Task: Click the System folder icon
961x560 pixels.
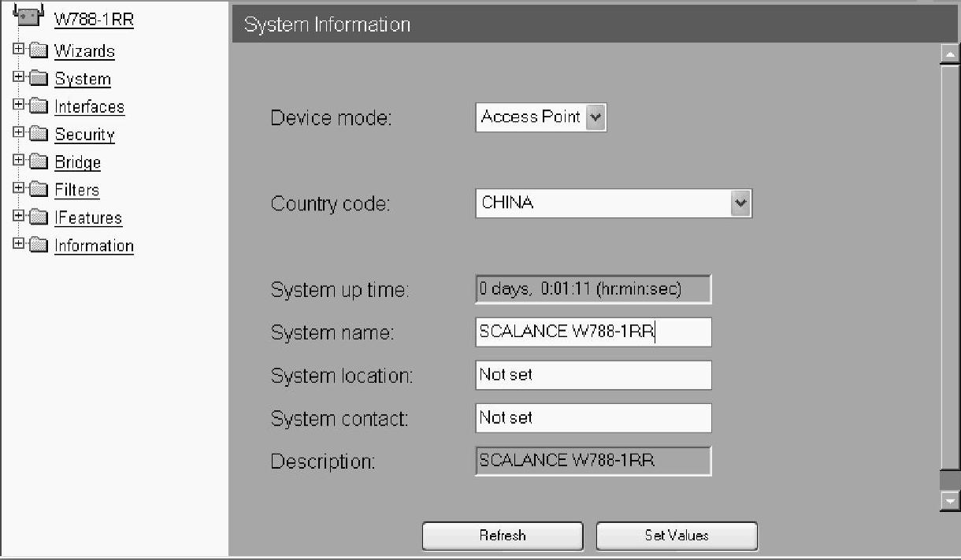Action: [x=39, y=79]
